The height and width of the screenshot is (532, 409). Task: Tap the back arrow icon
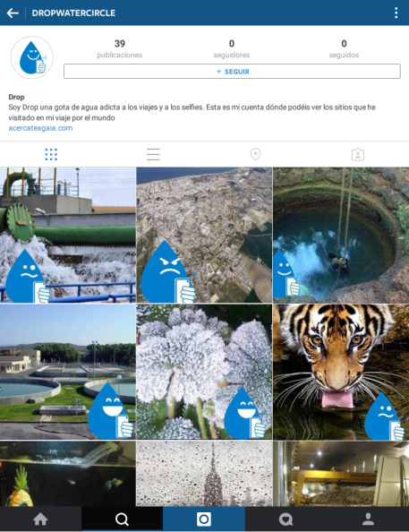click(13, 13)
